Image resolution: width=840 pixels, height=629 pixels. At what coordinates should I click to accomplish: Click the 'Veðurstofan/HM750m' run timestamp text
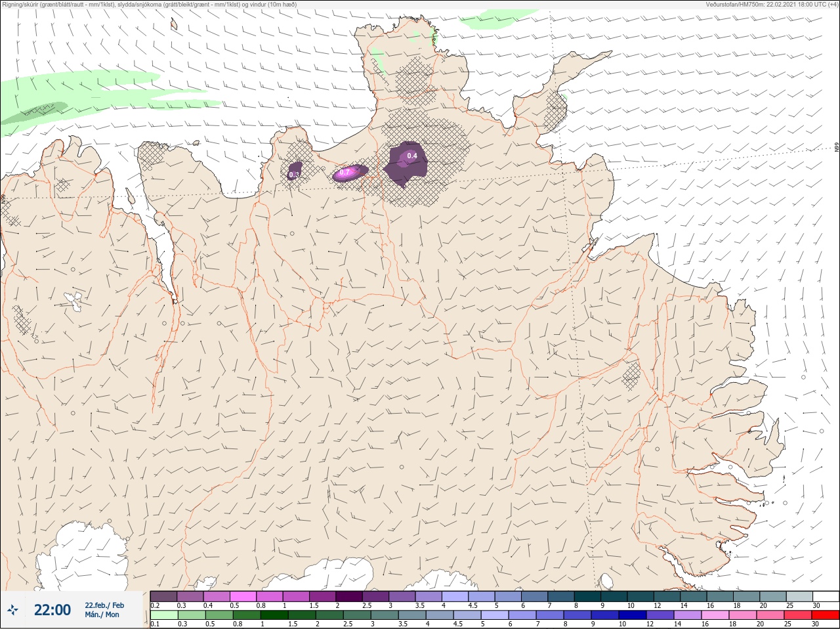[x=735, y=4]
